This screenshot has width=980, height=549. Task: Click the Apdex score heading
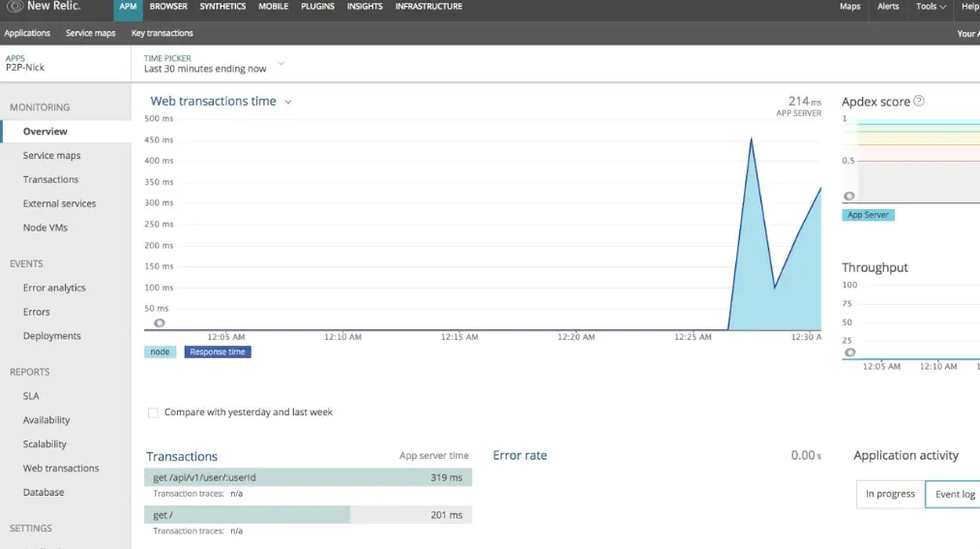pos(876,102)
